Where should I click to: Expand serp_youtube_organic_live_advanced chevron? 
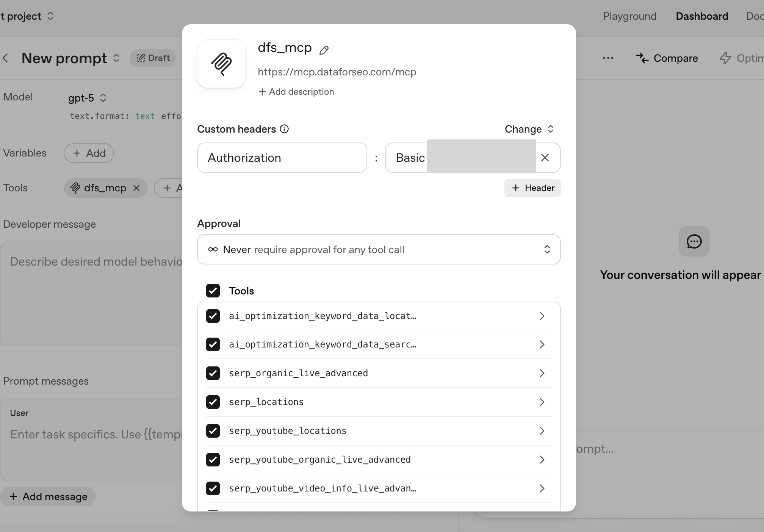point(542,460)
